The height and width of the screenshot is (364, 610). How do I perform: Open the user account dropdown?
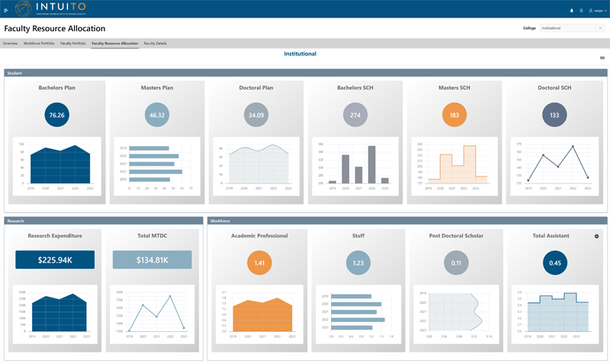click(598, 11)
